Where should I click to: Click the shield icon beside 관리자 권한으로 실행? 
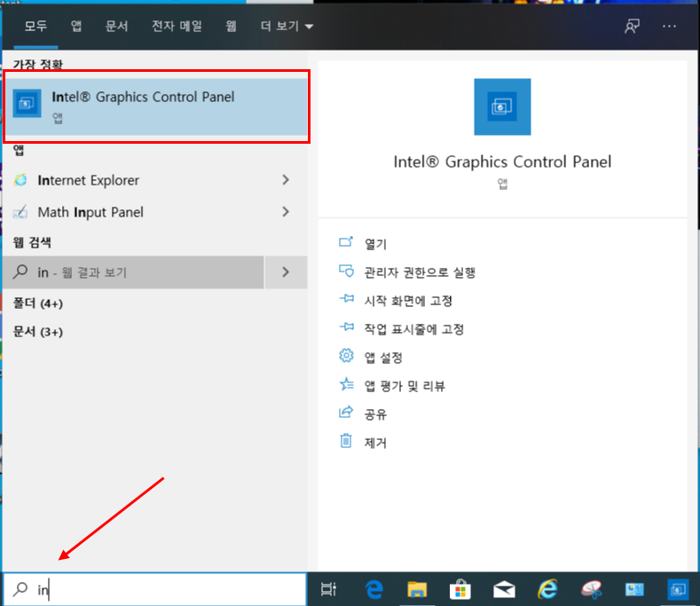[346, 271]
